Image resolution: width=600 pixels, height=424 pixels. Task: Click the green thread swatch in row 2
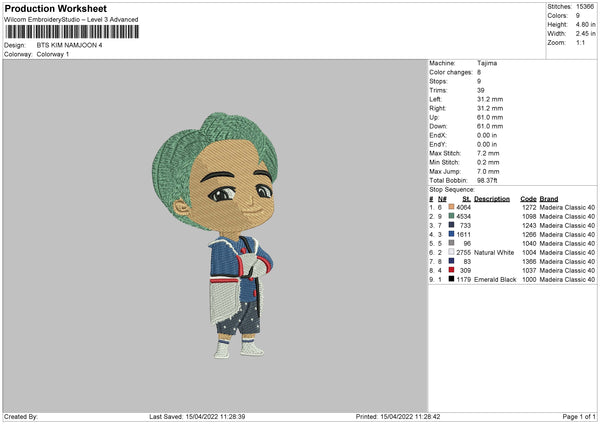tap(451, 216)
